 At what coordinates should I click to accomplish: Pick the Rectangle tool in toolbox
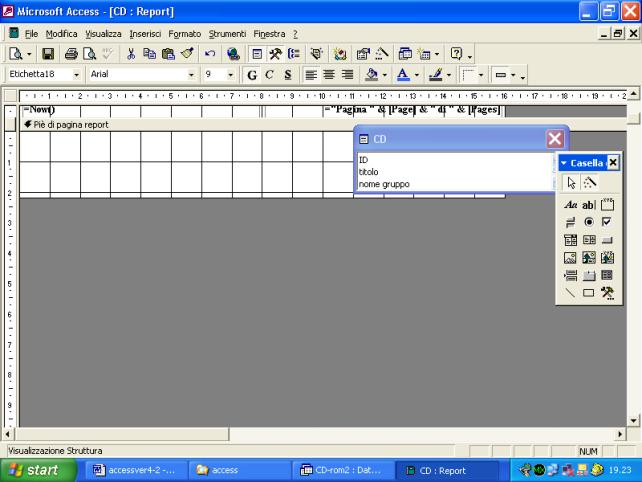588,293
